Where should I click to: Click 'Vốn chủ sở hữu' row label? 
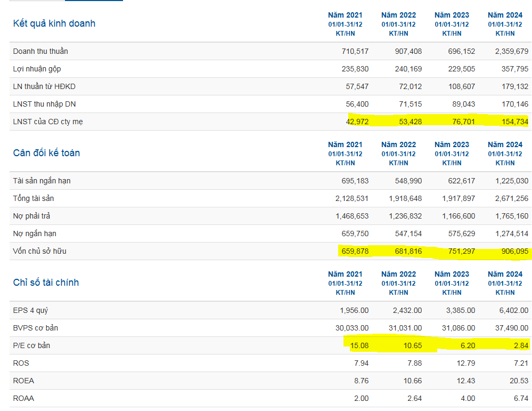(40, 252)
